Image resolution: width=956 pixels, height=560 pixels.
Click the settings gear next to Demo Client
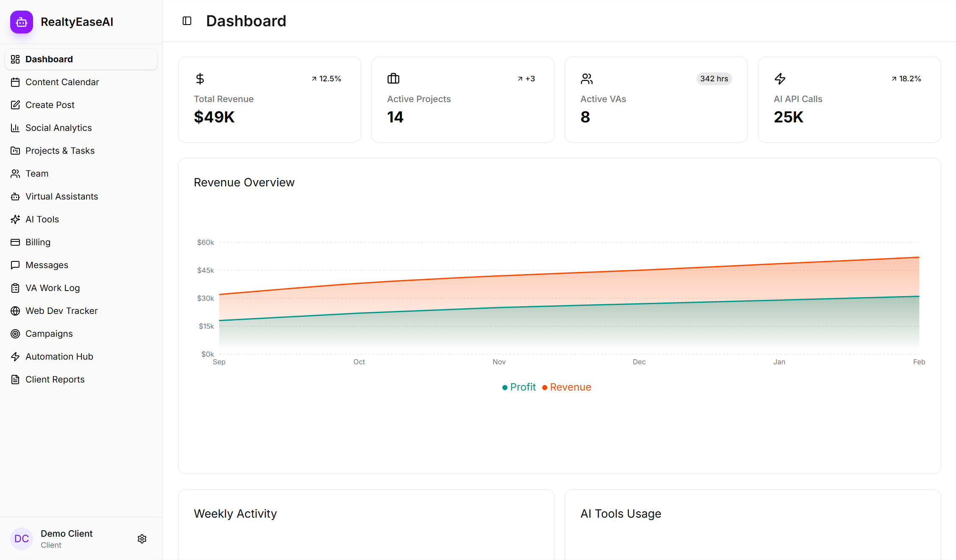click(x=142, y=538)
